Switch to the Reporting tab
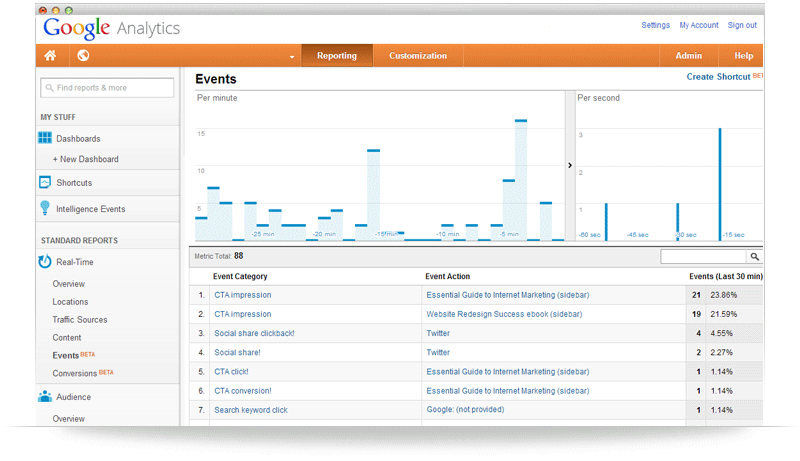Viewport: 800px width, 461px height. tap(337, 56)
